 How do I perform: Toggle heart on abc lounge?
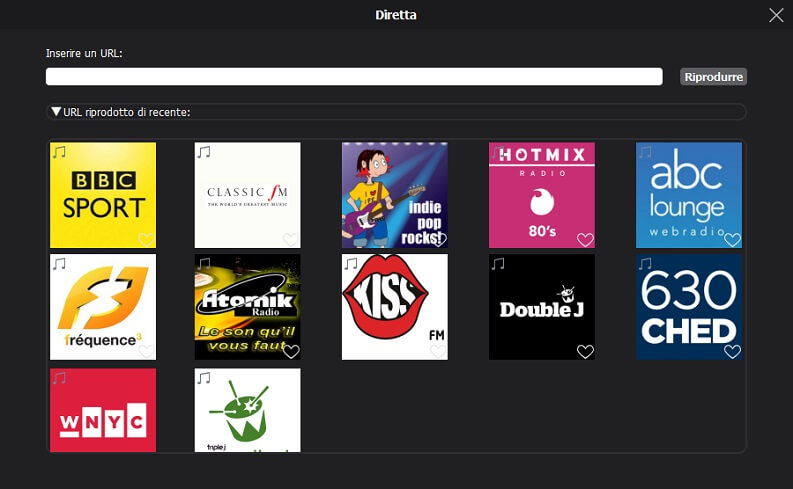click(x=732, y=239)
